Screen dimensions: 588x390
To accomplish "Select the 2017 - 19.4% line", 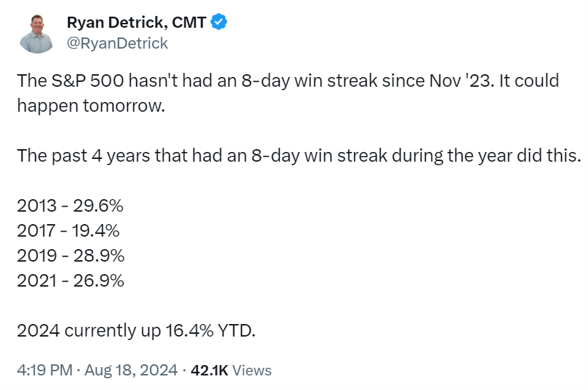I will tap(68, 230).
